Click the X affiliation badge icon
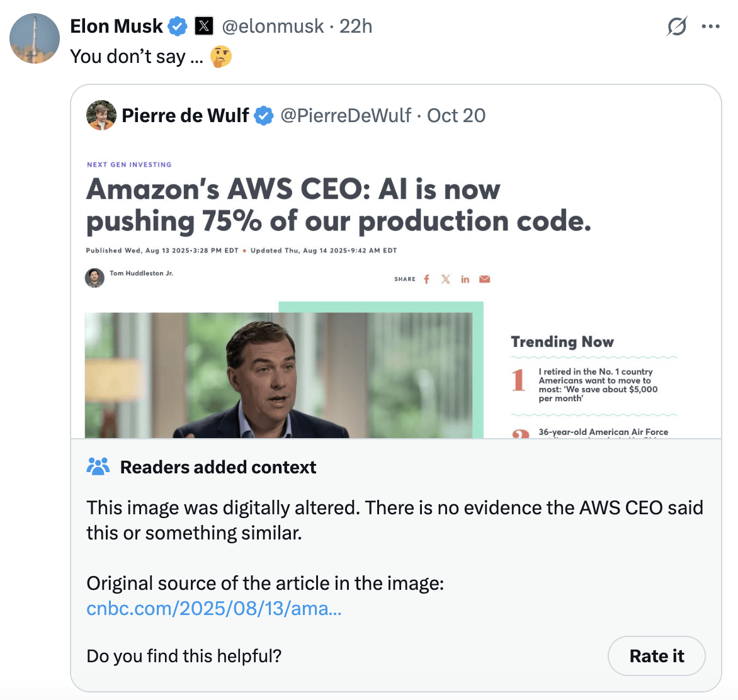Screen dimensions: 738x700 tap(203, 26)
